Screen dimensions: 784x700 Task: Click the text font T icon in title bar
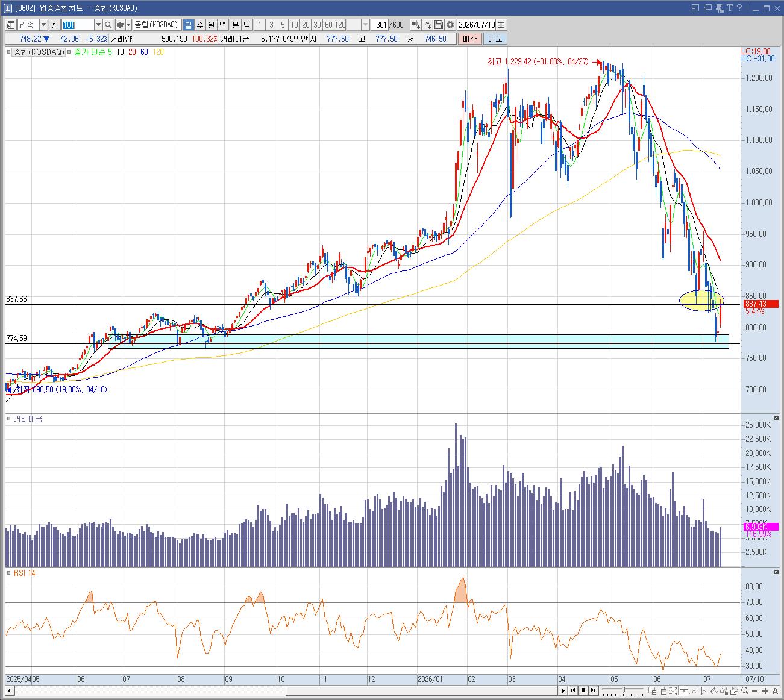730,8
